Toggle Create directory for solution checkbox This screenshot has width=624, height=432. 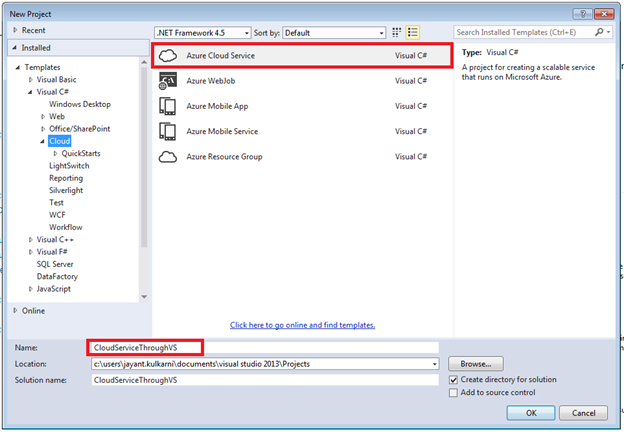(453, 380)
